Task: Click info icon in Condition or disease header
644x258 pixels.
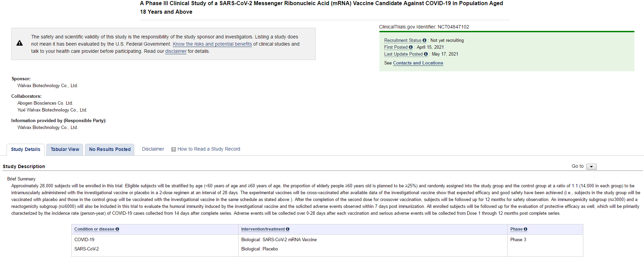Action: [x=117, y=229]
